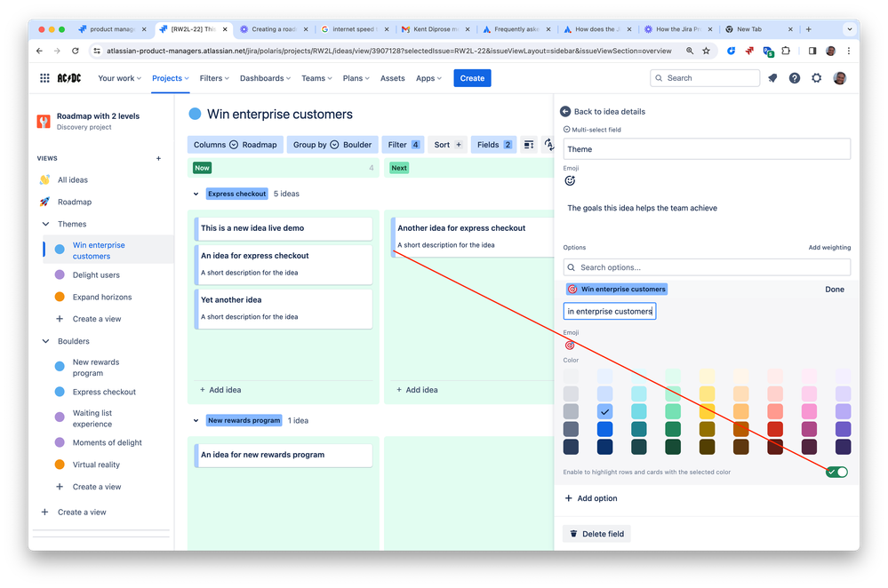Click the Sort button
Image resolution: width=888 pixels, height=588 pixels.
(447, 145)
